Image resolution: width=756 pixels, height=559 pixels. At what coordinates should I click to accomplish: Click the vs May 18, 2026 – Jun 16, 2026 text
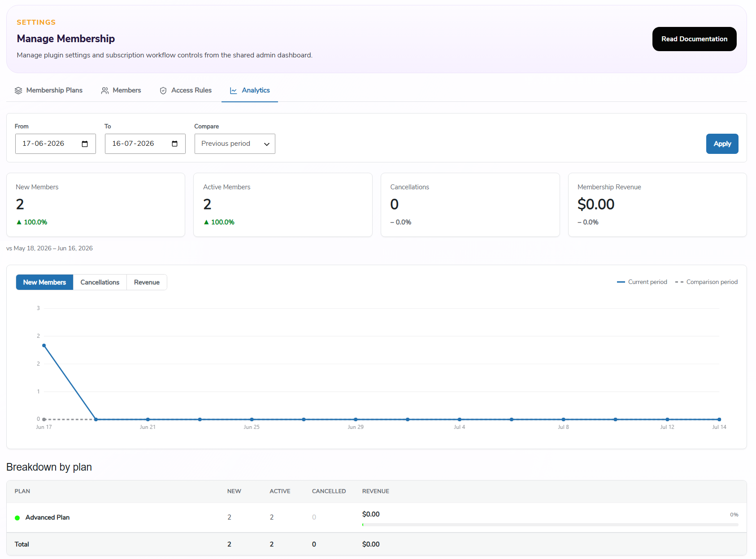[x=49, y=249]
